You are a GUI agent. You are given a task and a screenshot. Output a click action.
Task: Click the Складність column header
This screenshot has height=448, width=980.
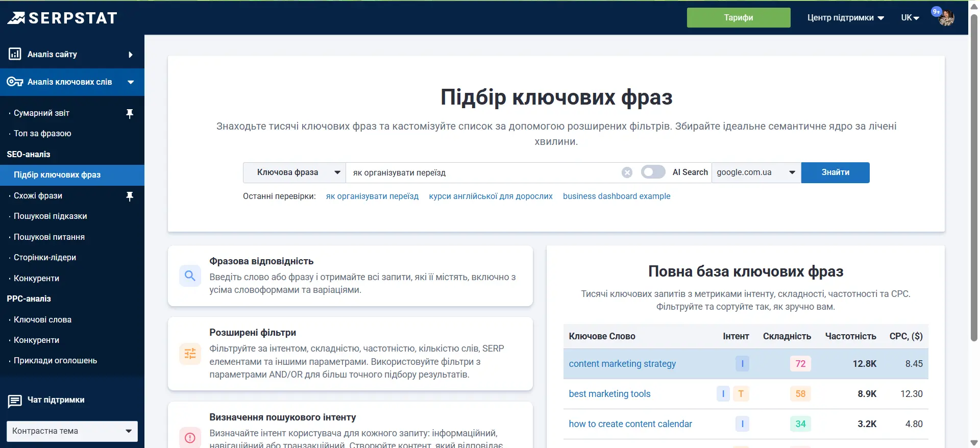pyautogui.click(x=787, y=336)
